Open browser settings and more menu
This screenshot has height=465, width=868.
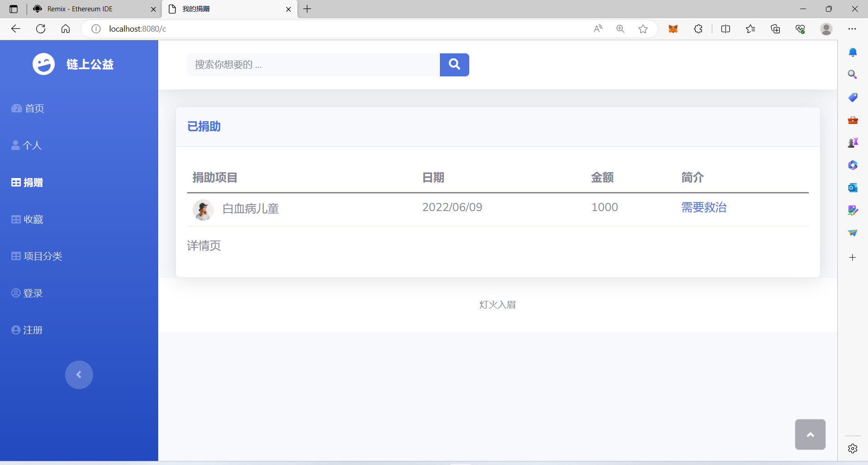852,29
